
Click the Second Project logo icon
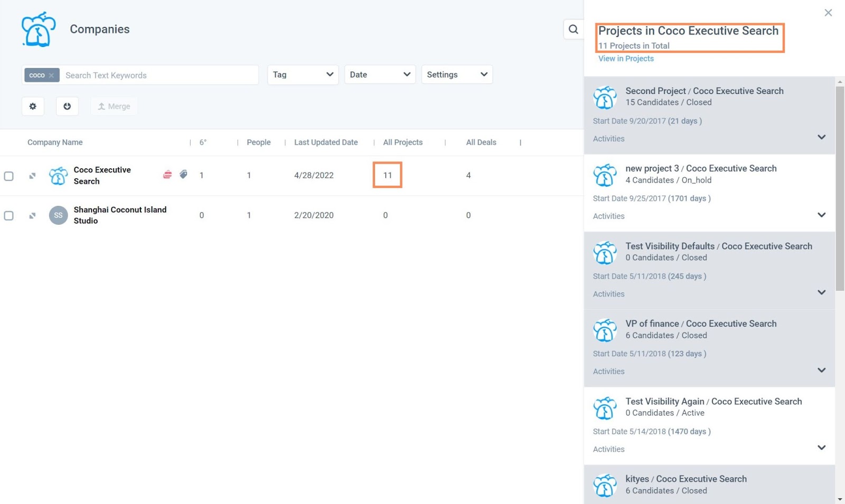tap(605, 97)
